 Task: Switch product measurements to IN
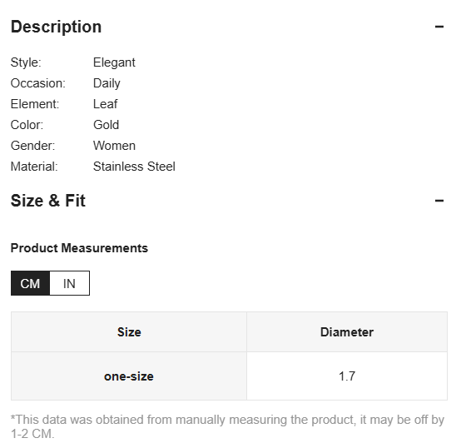[70, 283]
